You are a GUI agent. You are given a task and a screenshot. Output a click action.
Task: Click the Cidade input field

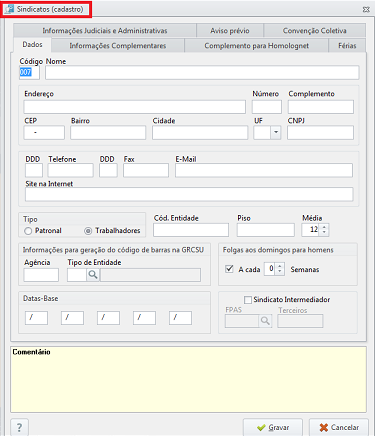pyautogui.click(x=200, y=133)
